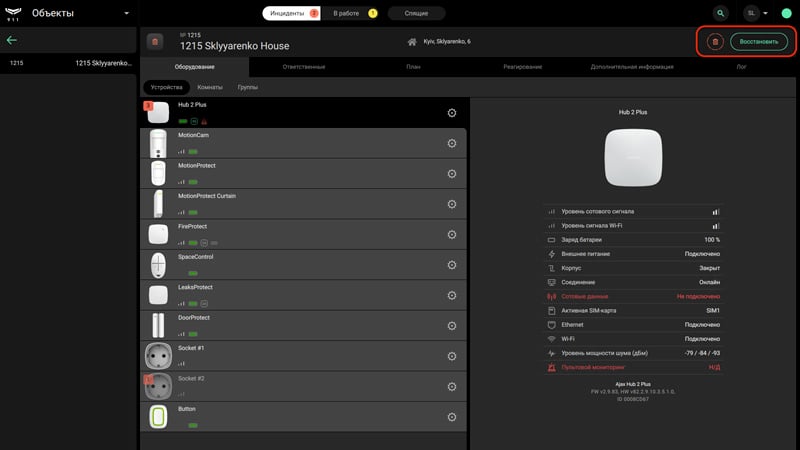Click the Внешнее питание row

pos(633,254)
